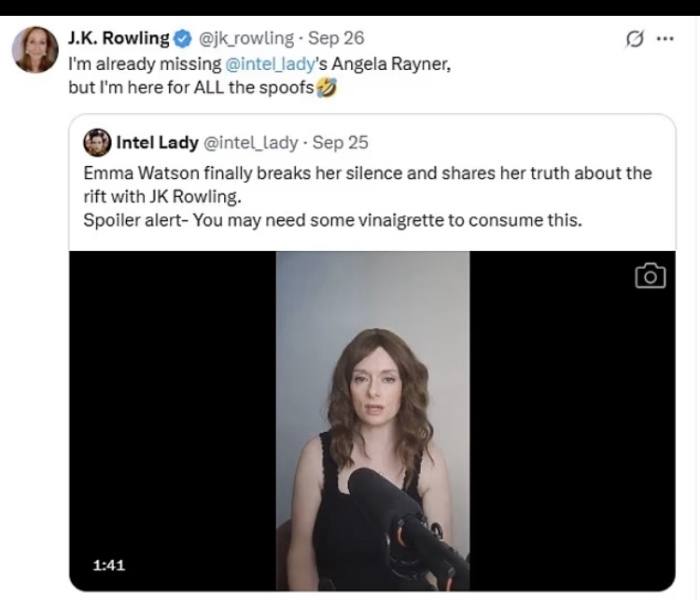Open the three-dot more options menu

[663, 40]
